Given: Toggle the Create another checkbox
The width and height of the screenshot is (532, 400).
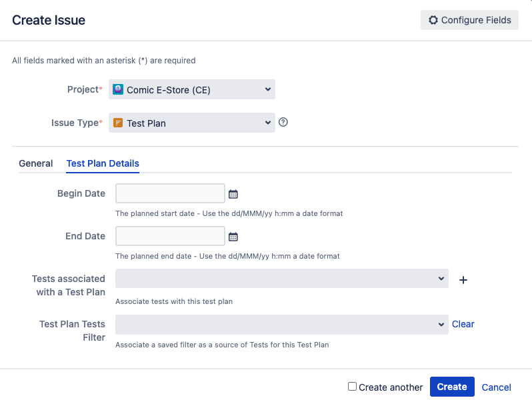Looking at the screenshot, I should click(x=352, y=387).
